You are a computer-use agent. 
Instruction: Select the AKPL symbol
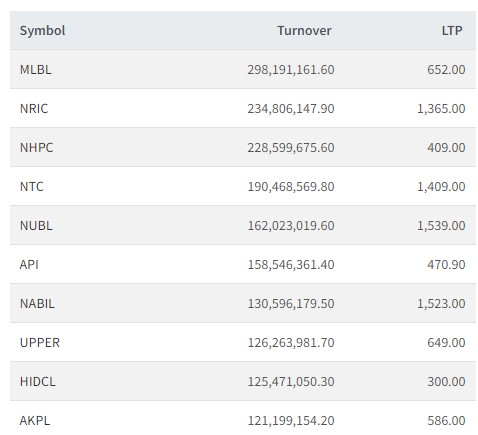(x=35, y=421)
